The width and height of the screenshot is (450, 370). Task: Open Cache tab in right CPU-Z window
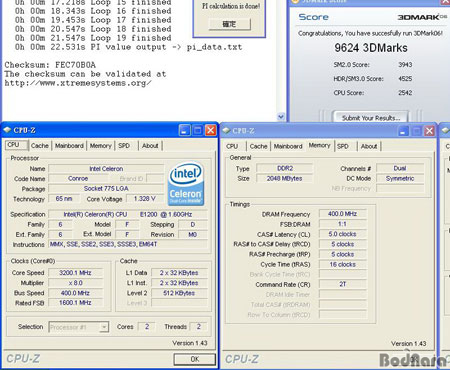click(x=258, y=146)
